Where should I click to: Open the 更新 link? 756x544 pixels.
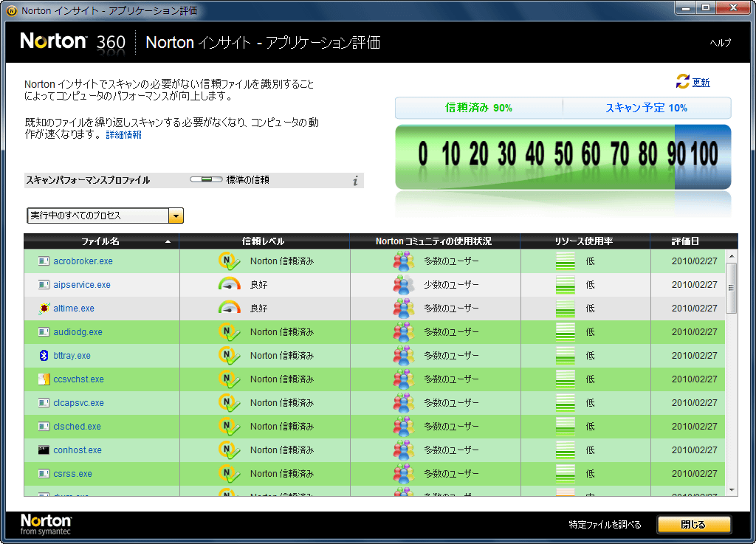[701, 83]
